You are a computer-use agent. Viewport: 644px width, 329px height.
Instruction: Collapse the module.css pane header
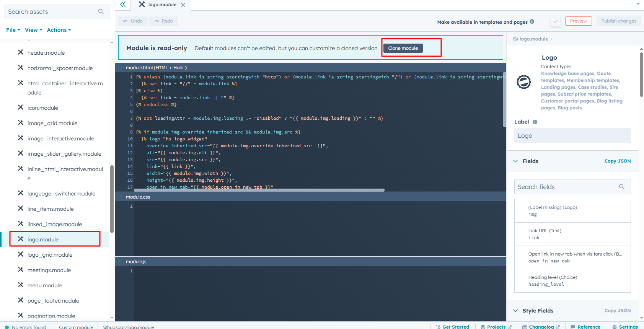click(x=121, y=197)
